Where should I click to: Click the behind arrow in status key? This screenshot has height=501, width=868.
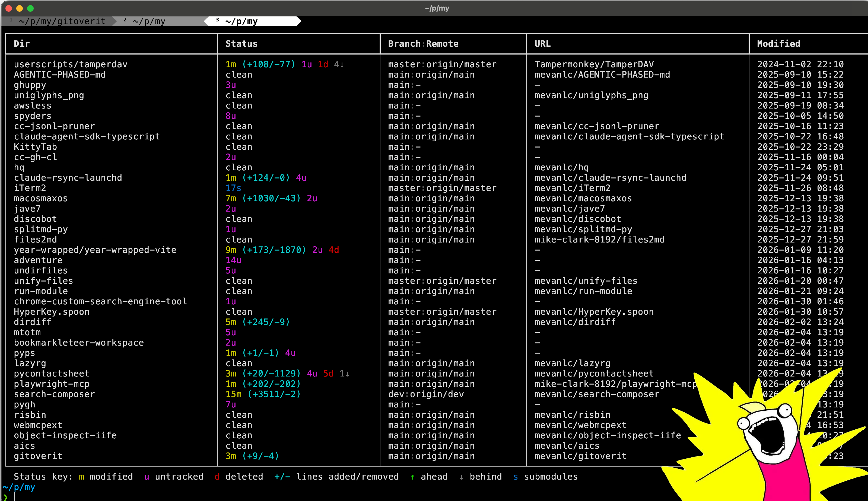pyautogui.click(x=461, y=477)
